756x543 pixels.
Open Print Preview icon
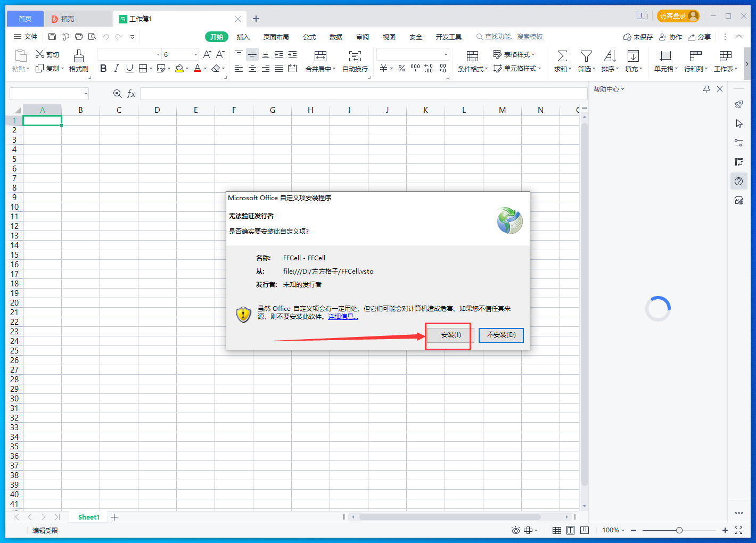[92, 37]
